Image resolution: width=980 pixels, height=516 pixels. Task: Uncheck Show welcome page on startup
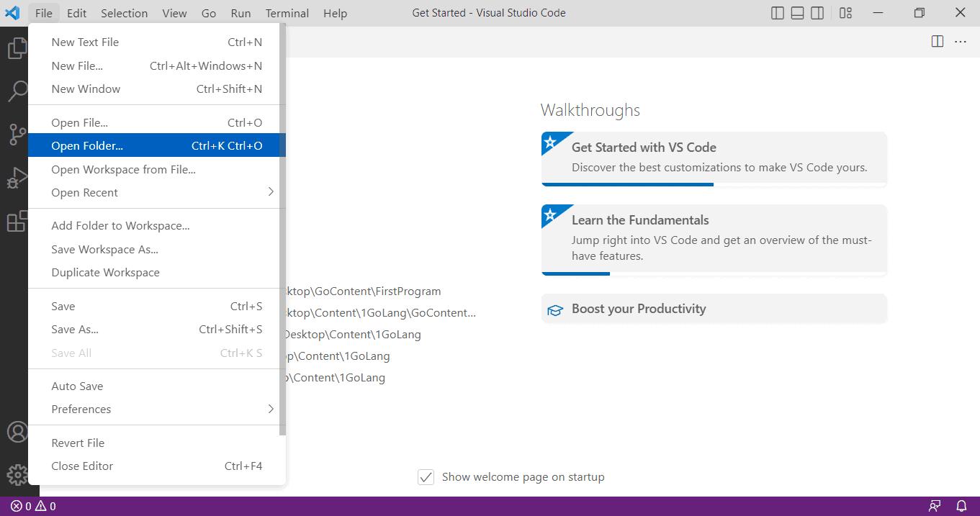pyautogui.click(x=426, y=476)
